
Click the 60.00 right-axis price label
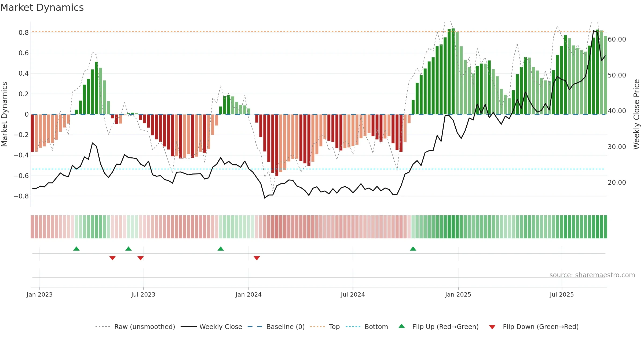click(617, 39)
